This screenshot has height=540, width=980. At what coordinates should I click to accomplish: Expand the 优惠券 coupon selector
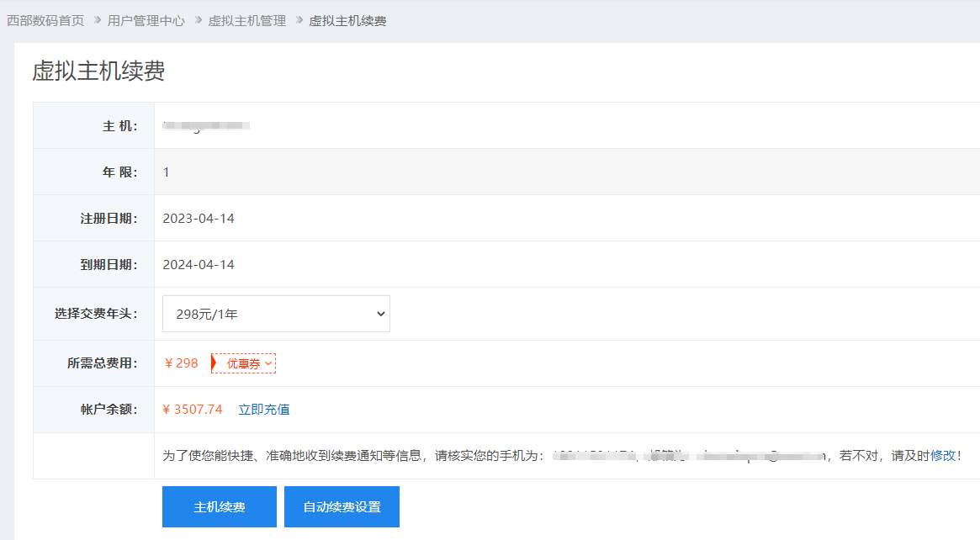tap(248, 363)
